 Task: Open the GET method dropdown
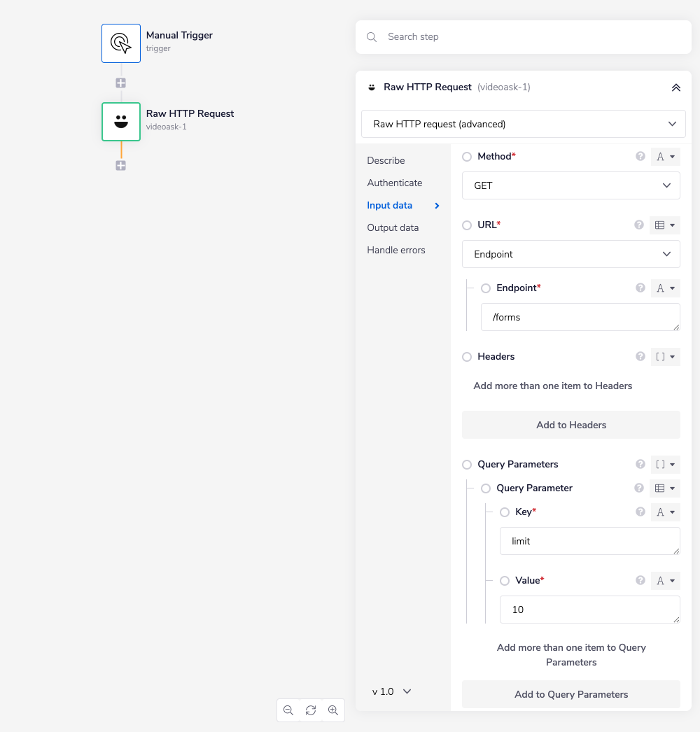570,185
